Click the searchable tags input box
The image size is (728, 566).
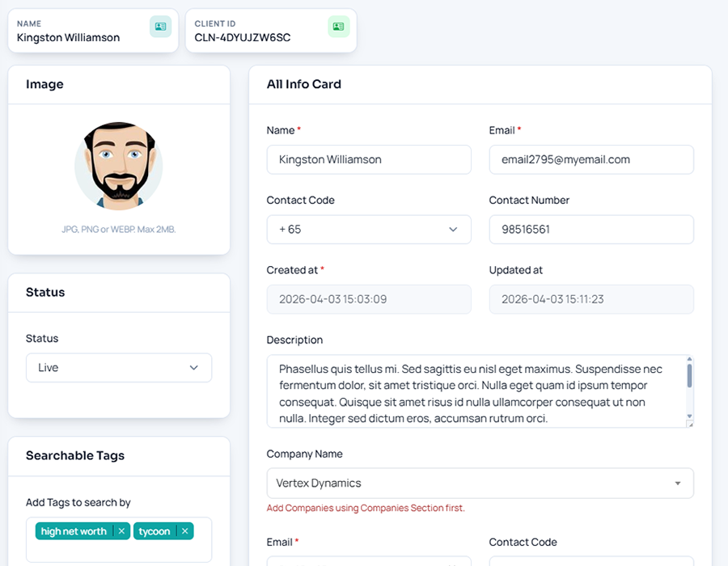pyautogui.click(x=119, y=550)
